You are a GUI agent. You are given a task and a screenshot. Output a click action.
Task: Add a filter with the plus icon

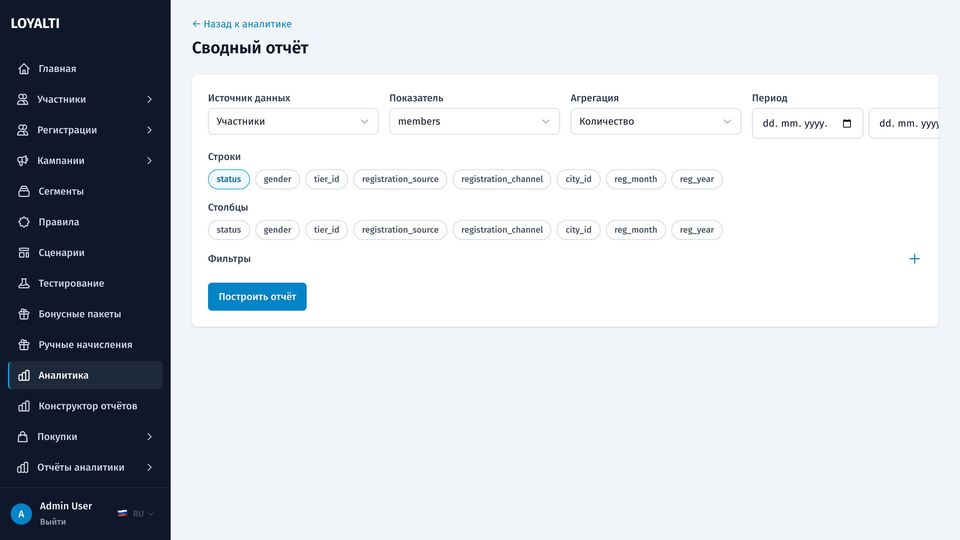coord(914,259)
